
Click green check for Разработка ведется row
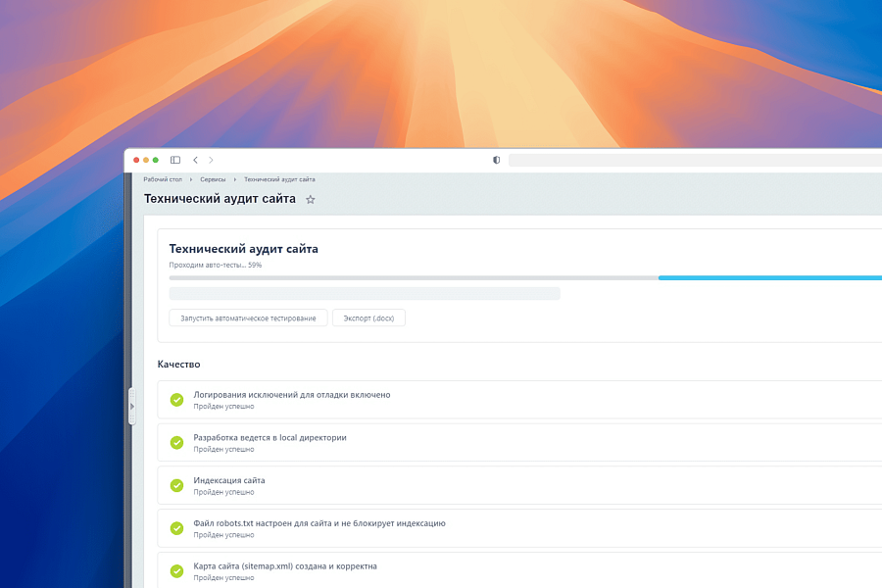pyautogui.click(x=176, y=442)
